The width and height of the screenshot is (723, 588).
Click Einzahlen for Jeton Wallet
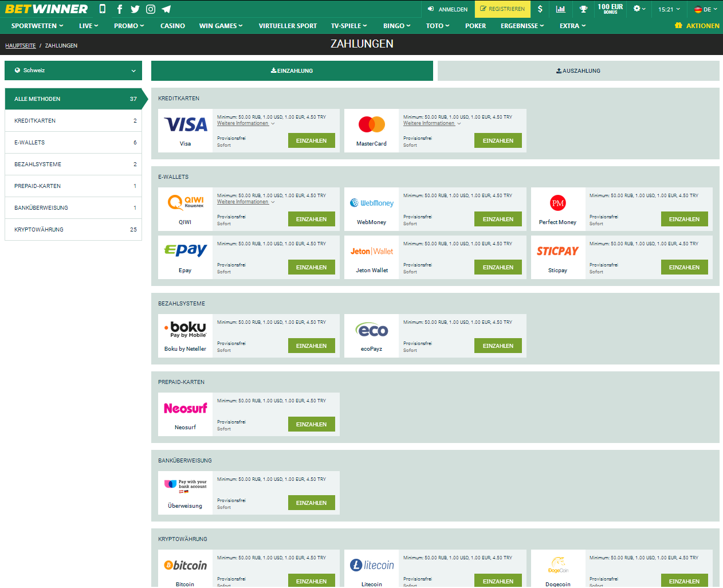click(498, 267)
